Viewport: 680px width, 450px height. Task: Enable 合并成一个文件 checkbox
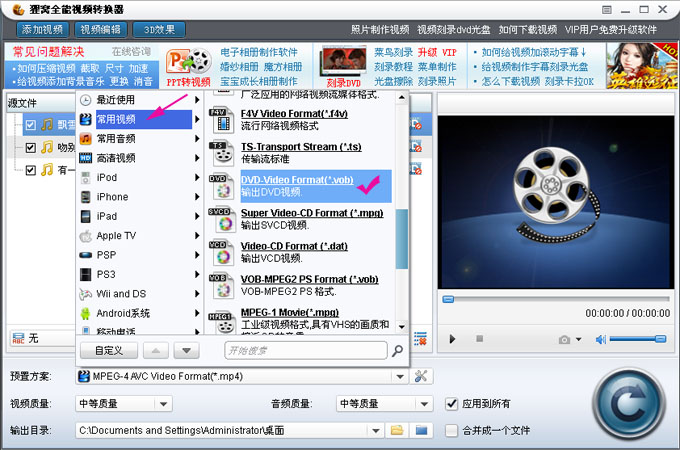452,430
